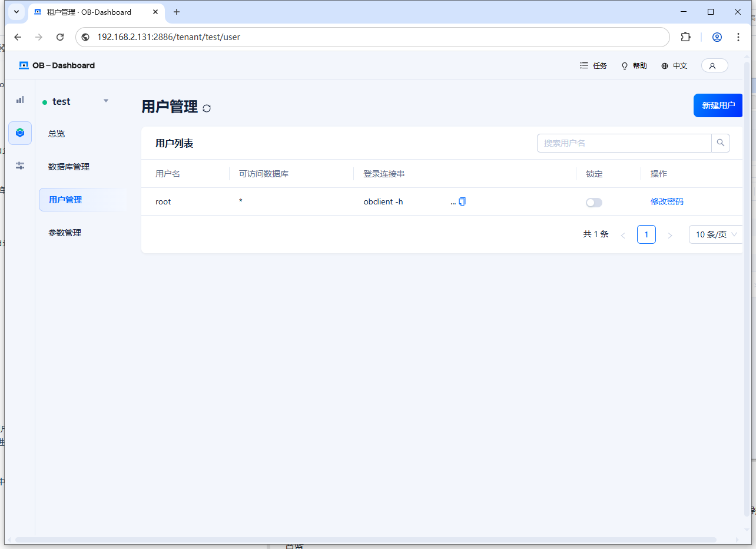
Task: Refresh the user management list
Action: coord(207,108)
